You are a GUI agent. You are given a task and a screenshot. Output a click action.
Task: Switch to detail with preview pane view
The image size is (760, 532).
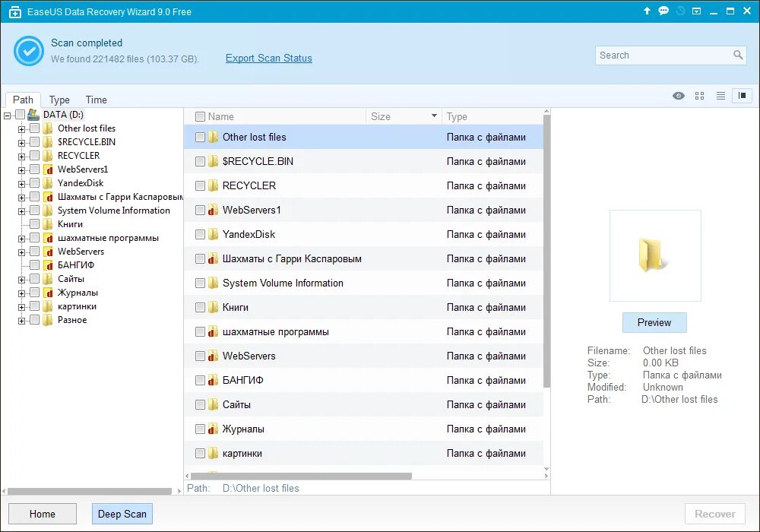tap(742, 96)
